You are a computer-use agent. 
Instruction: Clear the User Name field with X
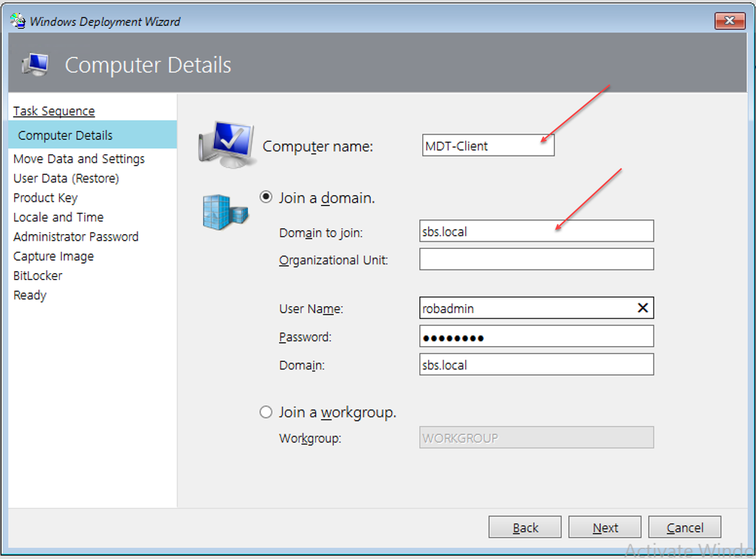[642, 309]
